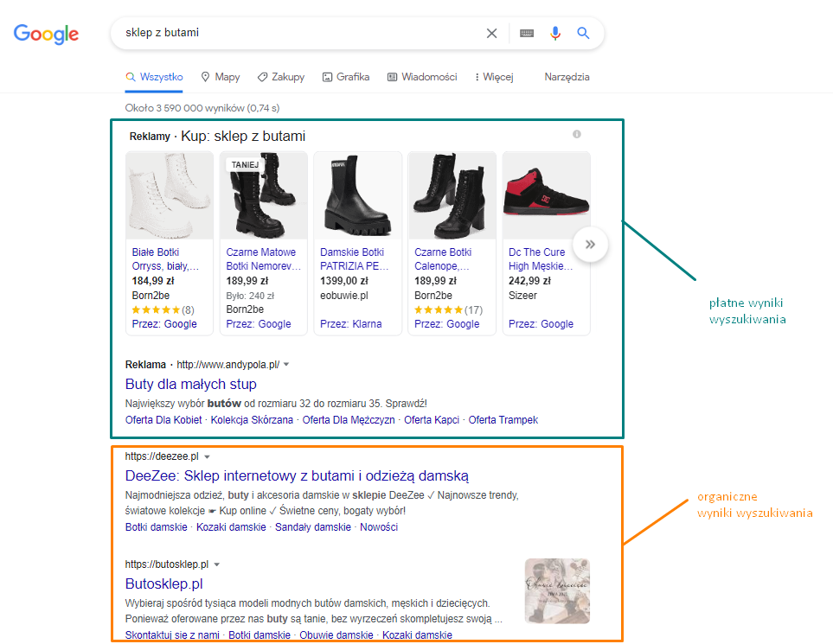Image resolution: width=833 pixels, height=644 pixels.
Task: Click the 'Białe Botki Orryss, biały' product title
Action: [x=165, y=259]
